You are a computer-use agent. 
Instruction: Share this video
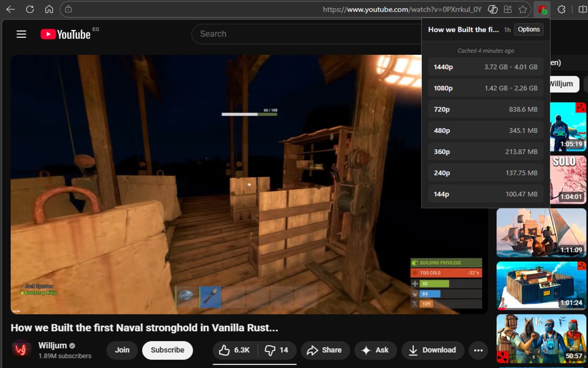pos(325,350)
